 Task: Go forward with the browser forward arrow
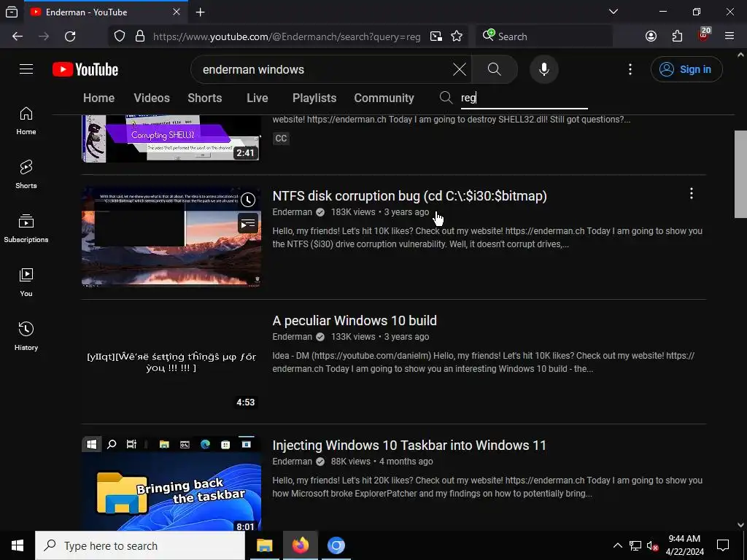[x=44, y=36]
